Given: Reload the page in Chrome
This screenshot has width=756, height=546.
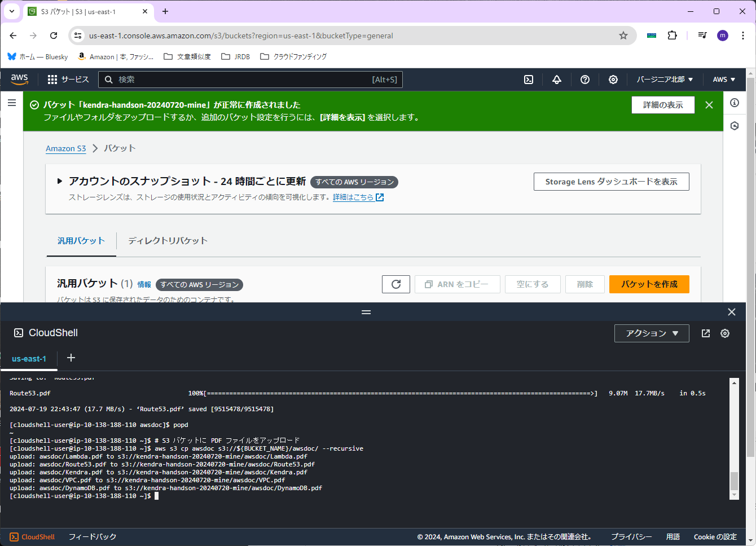Looking at the screenshot, I should tap(54, 36).
